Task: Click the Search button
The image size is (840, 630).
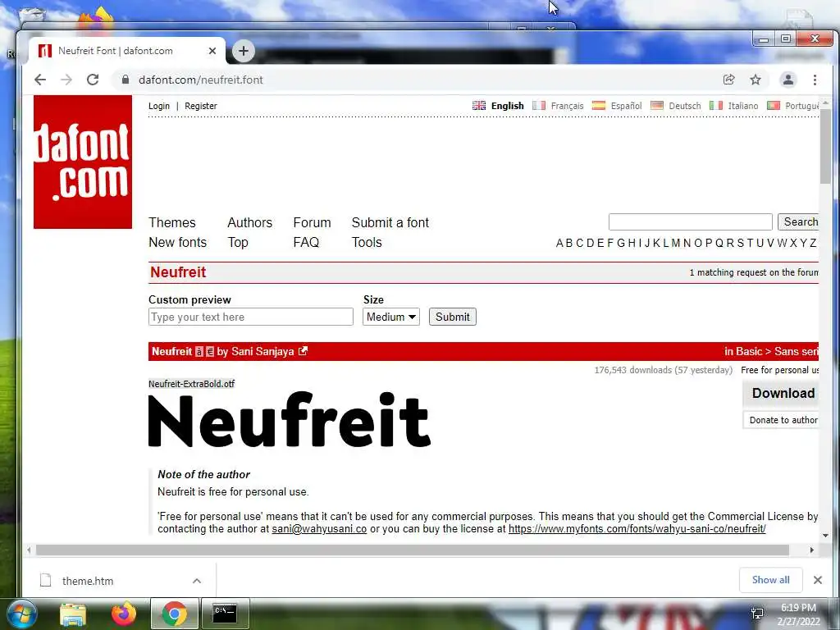Action: click(x=798, y=221)
